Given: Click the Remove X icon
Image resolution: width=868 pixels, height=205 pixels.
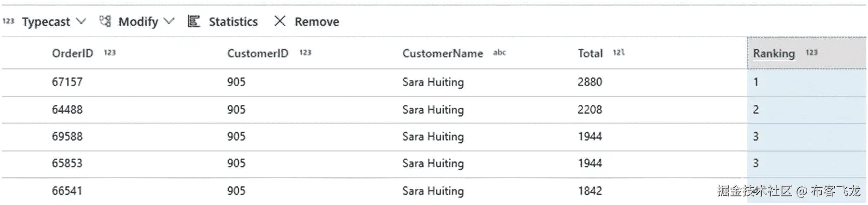Looking at the screenshot, I should click(280, 21).
